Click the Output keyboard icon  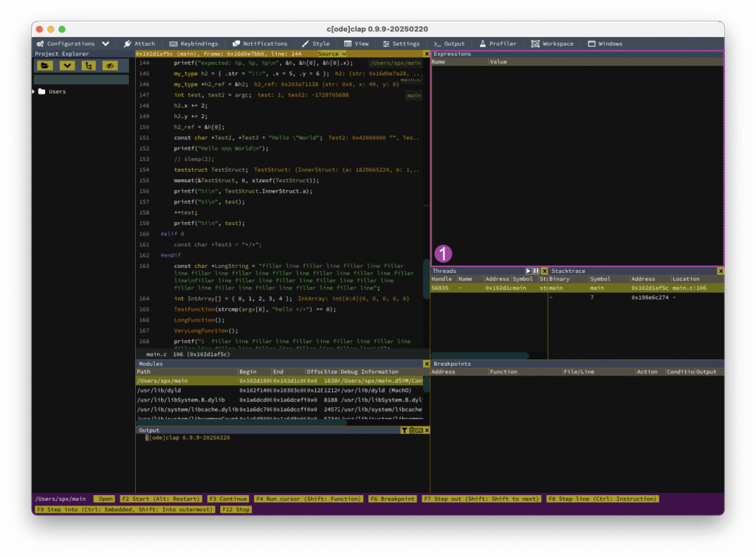pyautogui.click(x=419, y=431)
